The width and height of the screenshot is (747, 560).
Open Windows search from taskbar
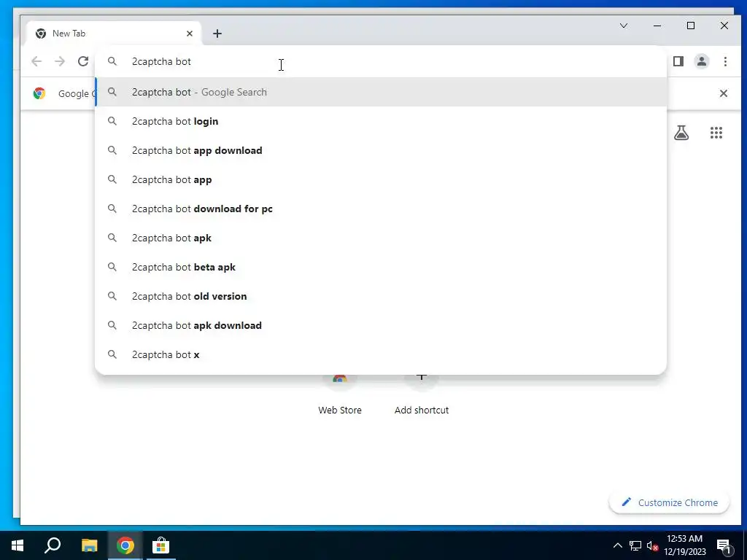(53, 545)
